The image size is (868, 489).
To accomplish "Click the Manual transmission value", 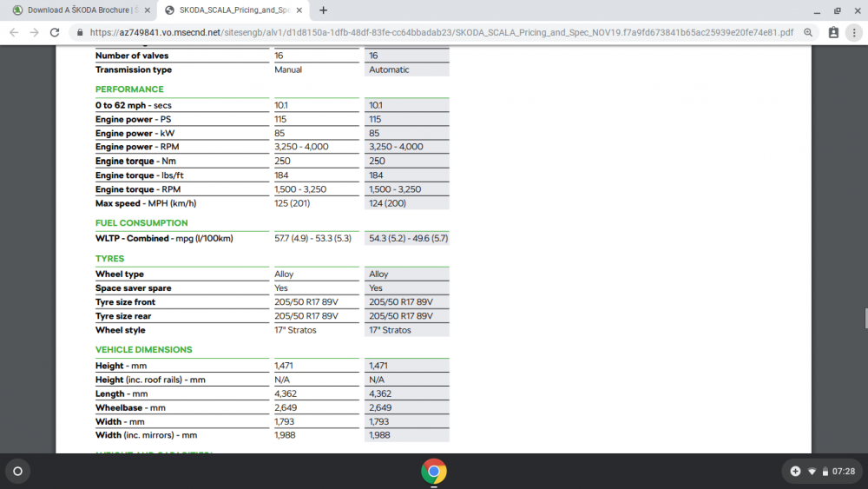I will click(288, 69).
